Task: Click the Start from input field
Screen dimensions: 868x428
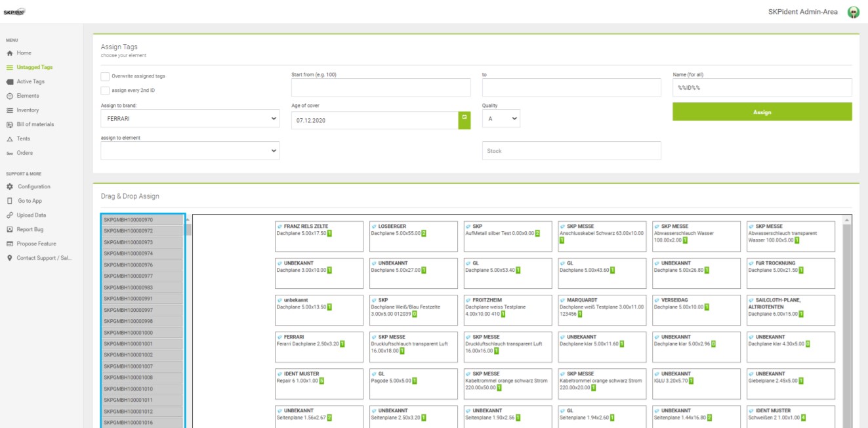Action: tap(381, 87)
